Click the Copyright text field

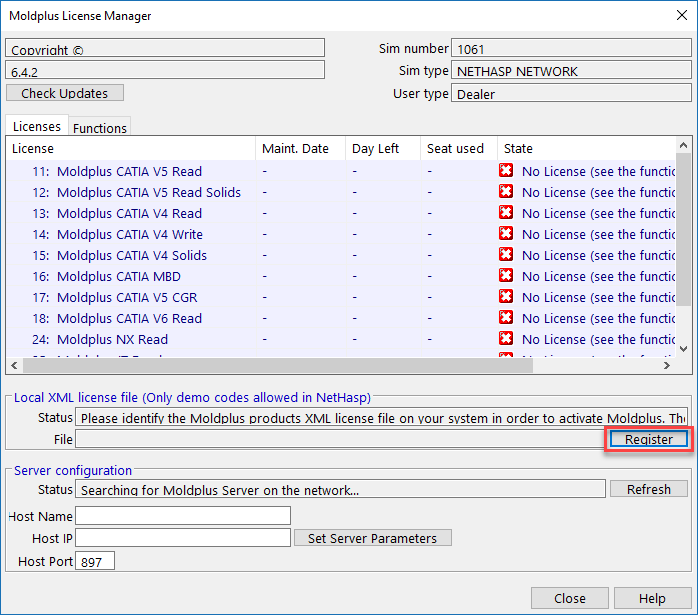tap(165, 48)
